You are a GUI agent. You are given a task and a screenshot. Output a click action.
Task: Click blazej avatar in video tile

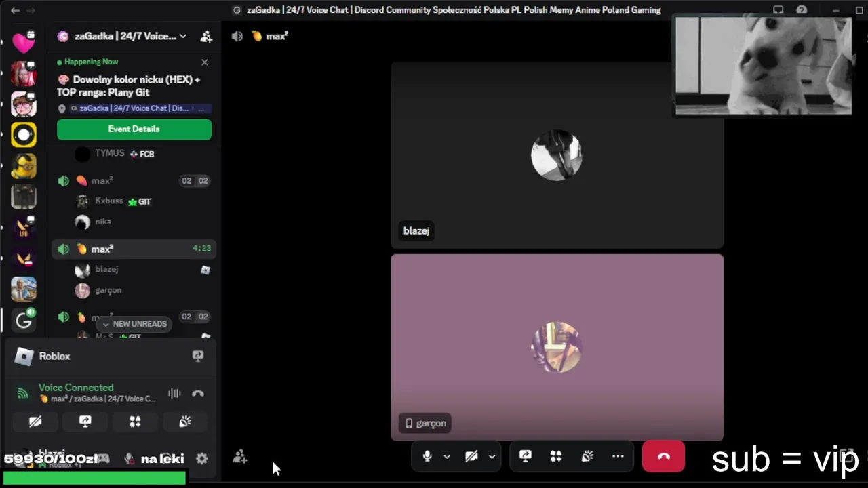(556, 155)
